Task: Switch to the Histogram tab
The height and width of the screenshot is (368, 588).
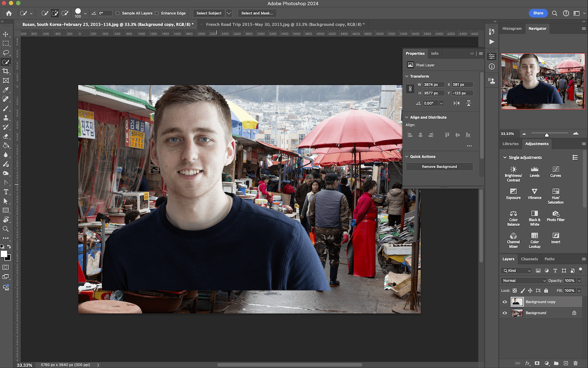Action: [512, 28]
